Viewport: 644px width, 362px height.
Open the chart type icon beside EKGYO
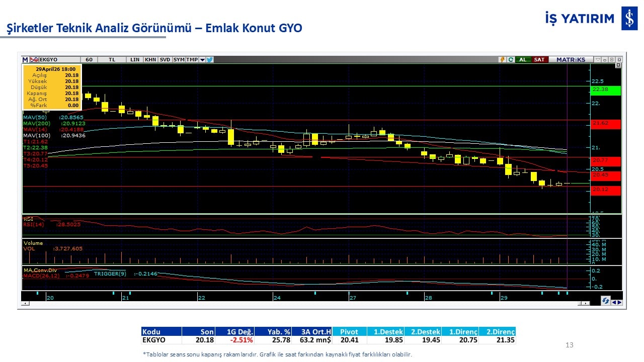[34, 59]
